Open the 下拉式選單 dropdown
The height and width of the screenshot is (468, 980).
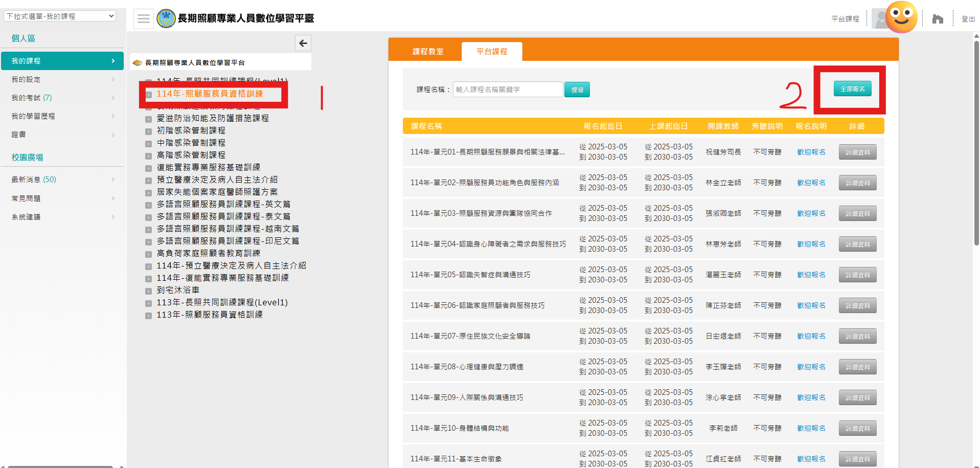click(60, 16)
